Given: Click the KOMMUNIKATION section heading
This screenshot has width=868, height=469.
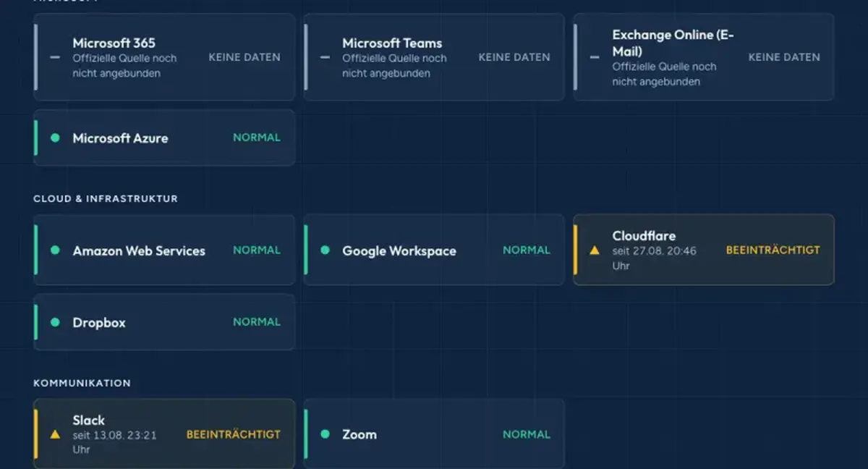Looking at the screenshot, I should click(82, 383).
